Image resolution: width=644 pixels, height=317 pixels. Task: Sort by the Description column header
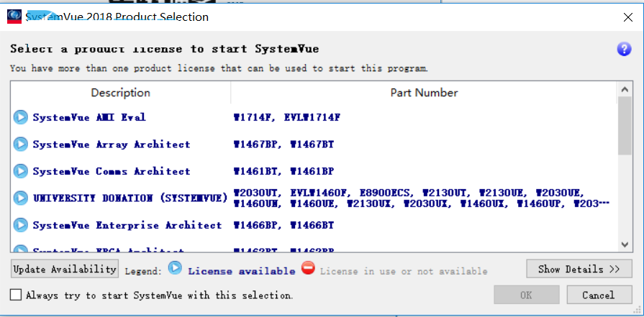click(120, 93)
